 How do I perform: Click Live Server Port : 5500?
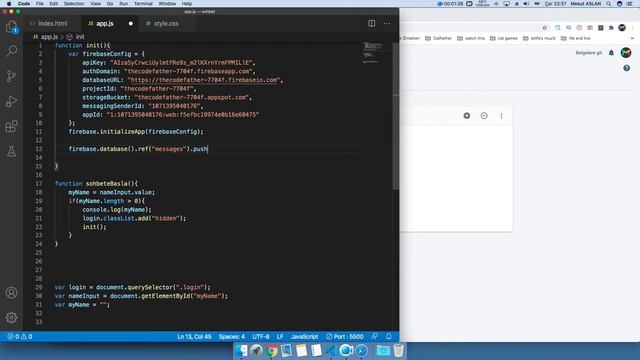pyautogui.click(x=345, y=336)
